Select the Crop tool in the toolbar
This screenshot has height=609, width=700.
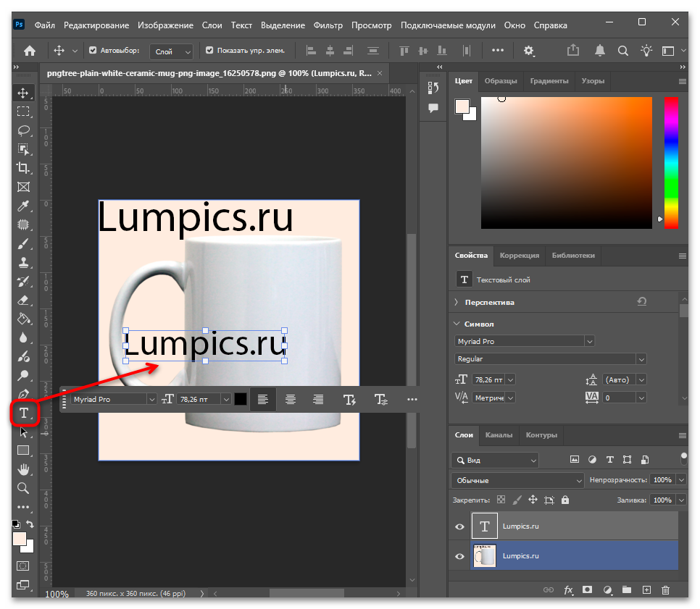coord(23,168)
